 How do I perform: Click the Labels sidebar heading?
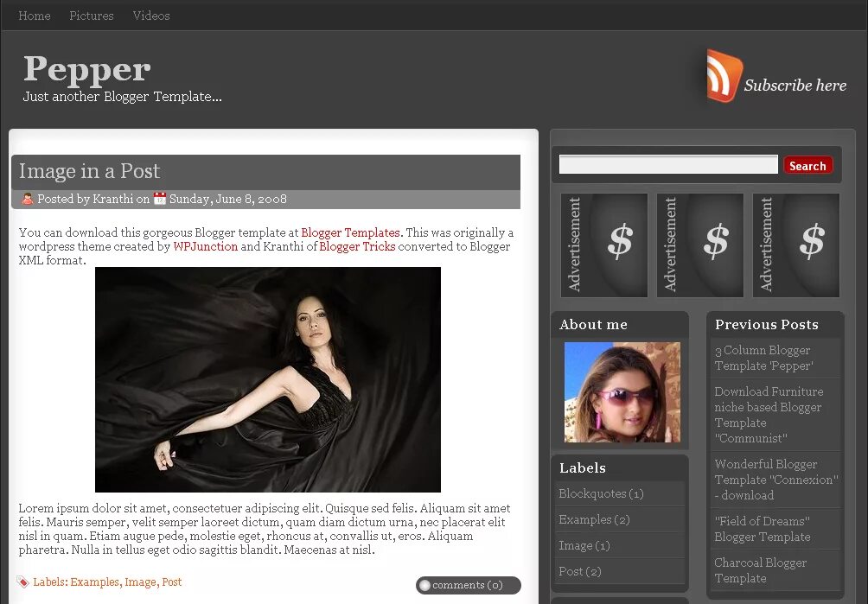click(583, 468)
